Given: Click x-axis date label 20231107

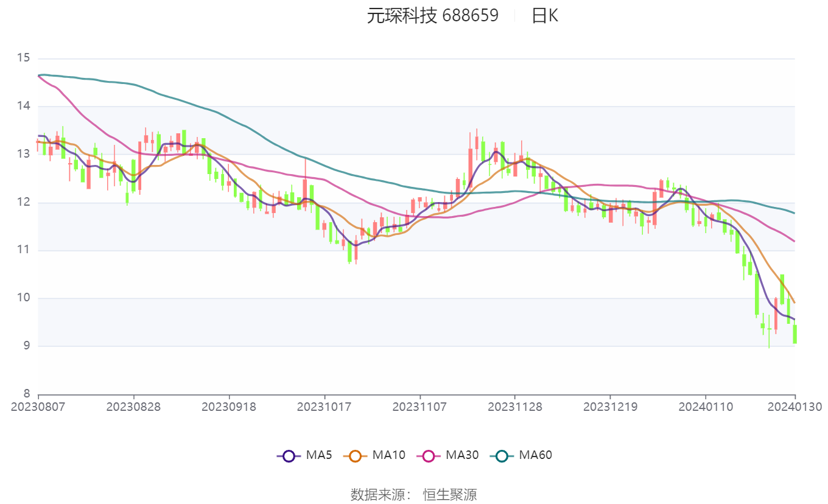Looking at the screenshot, I should pos(419,406).
